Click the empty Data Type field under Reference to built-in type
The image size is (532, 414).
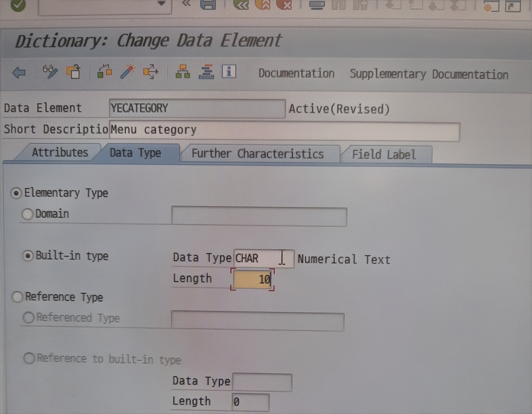(262, 382)
